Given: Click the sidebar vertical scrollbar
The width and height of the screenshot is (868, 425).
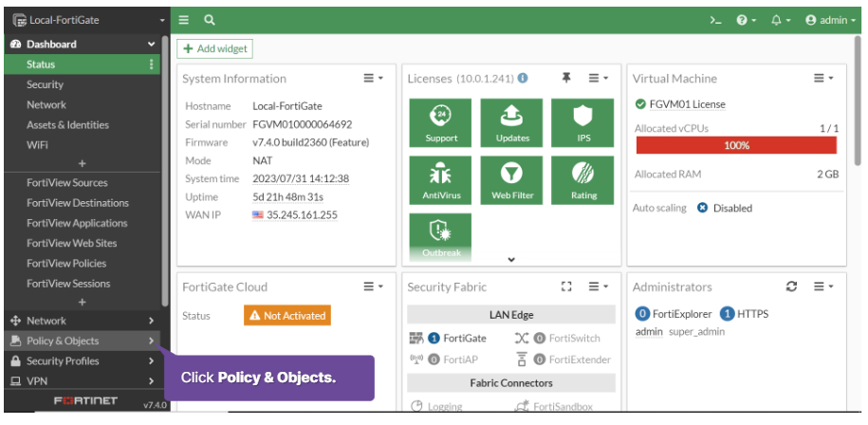Looking at the screenshot, I should click(x=164, y=171).
